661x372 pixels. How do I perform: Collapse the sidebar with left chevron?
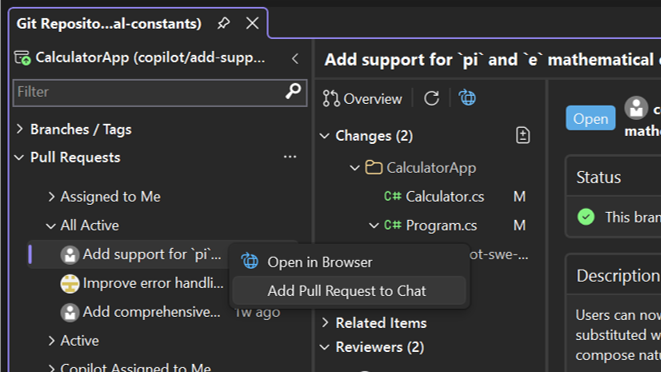(295, 58)
